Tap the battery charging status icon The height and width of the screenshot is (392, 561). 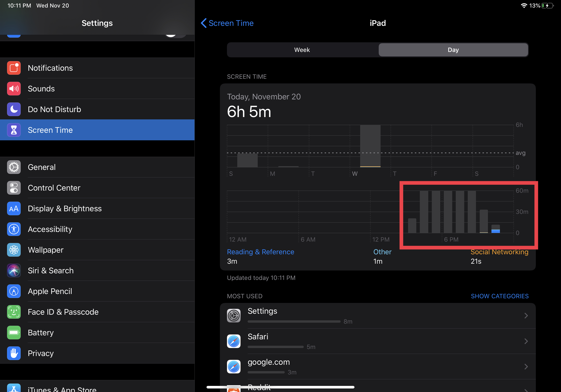pos(547,5)
